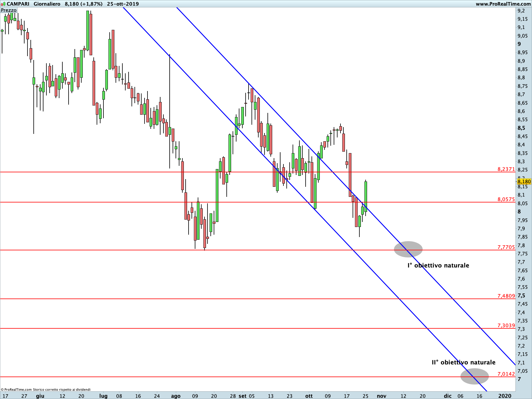The height and width of the screenshot is (399, 532).
Task: Click the 25-ott-2019 date in header
Action: tap(123, 4)
